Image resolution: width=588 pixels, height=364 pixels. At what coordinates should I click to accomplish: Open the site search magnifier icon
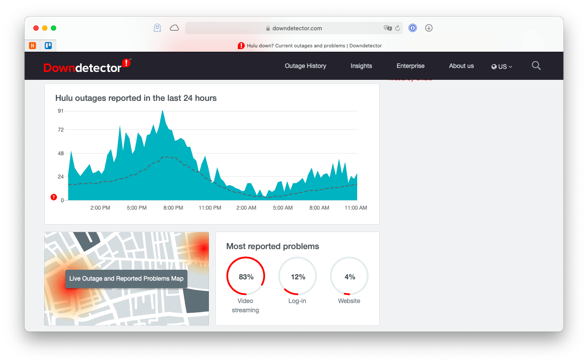pyautogui.click(x=536, y=66)
